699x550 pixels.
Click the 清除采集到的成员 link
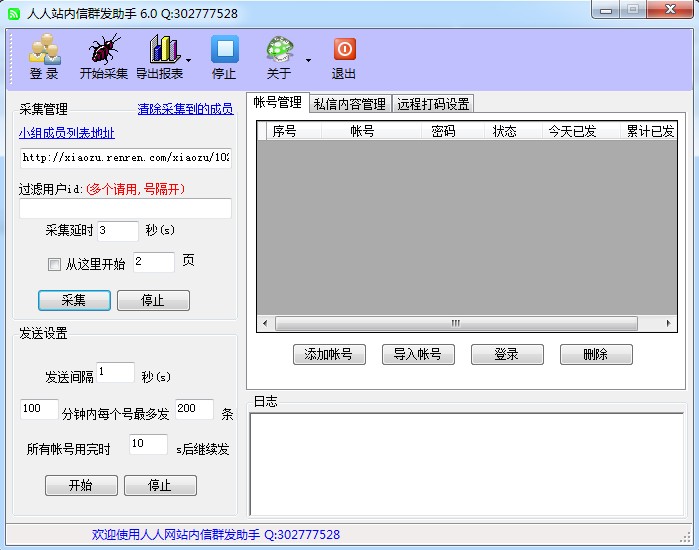coord(185,109)
